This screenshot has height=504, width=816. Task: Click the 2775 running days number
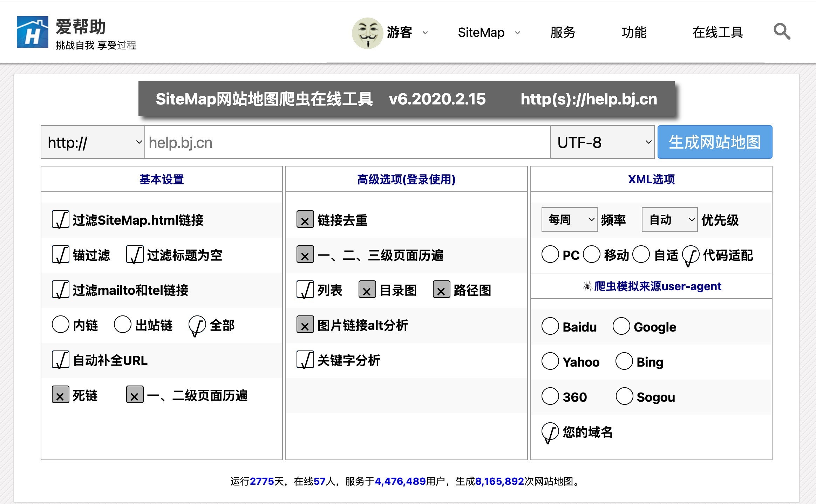coord(262,481)
